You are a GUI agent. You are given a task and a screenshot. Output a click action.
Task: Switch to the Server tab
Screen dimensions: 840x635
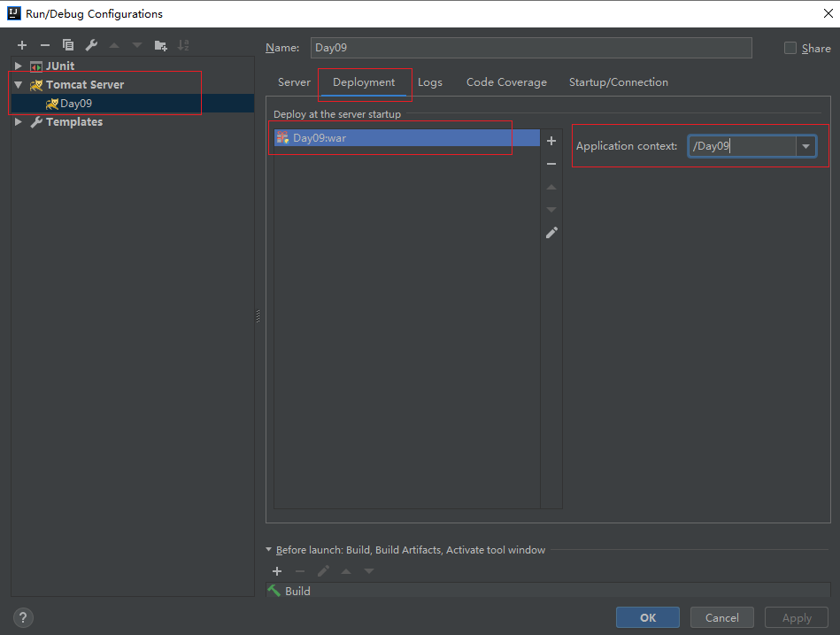pos(294,82)
